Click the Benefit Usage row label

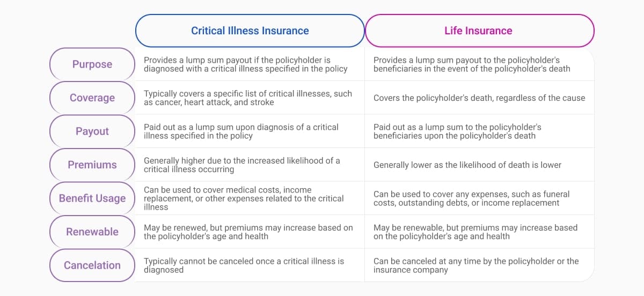click(92, 198)
